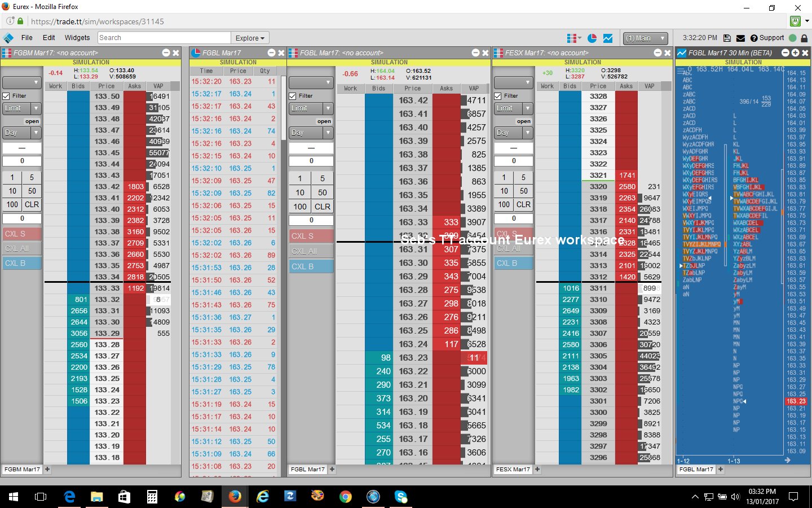Image resolution: width=812 pixels, height=508 pixels.
Task: Open the Support link
Action: coord(767,38)
